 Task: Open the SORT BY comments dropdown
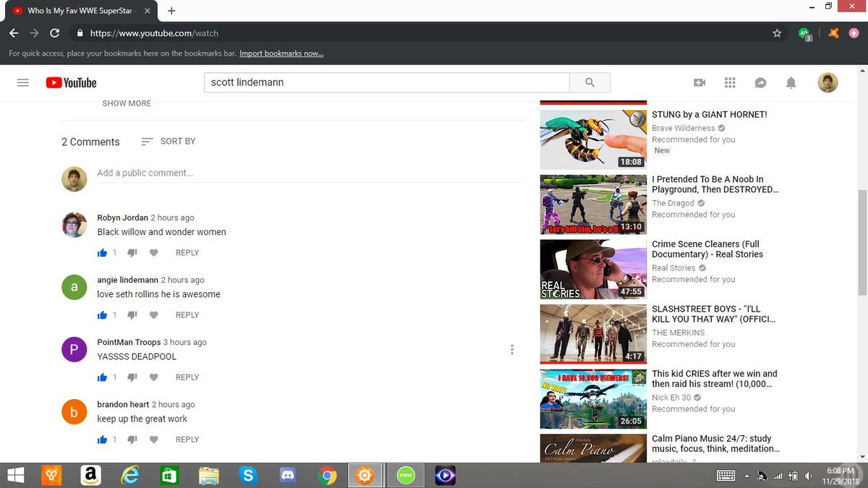169,142
